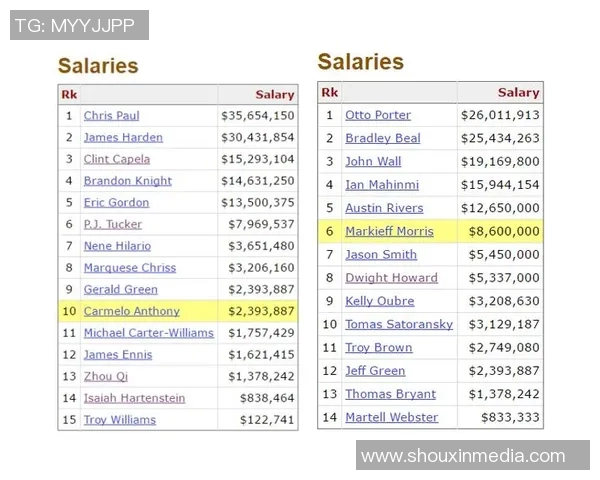Click the right table Rk header
The height and width of the screenshot is (480, 600).
tap(329, 93)
